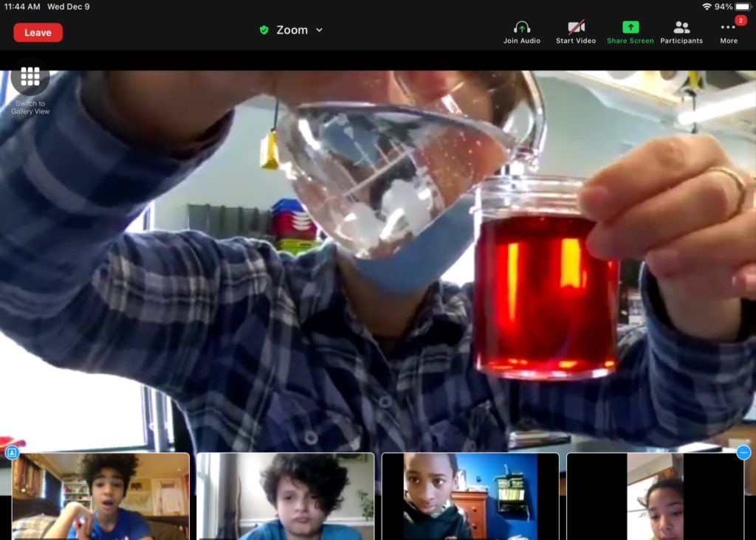Open the Participants panel
This screenshot has width=756, height=540.
(x=681, y=32)
